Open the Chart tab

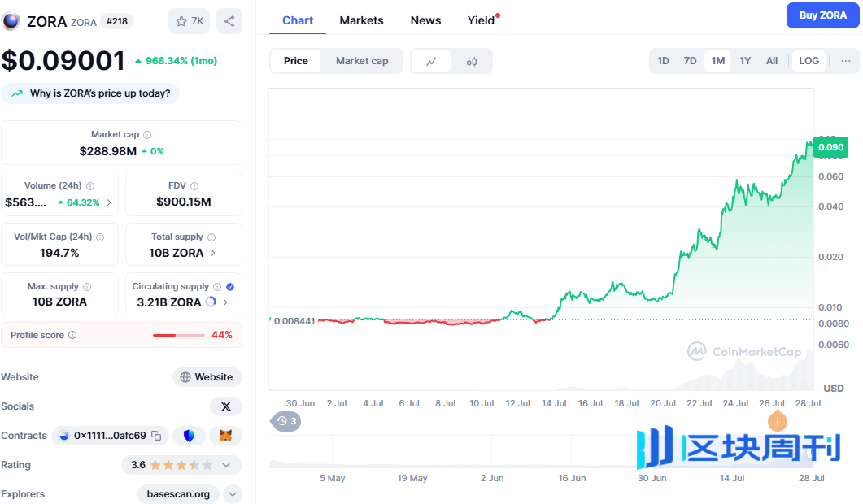pyautogui.click(x=298, y=21)
